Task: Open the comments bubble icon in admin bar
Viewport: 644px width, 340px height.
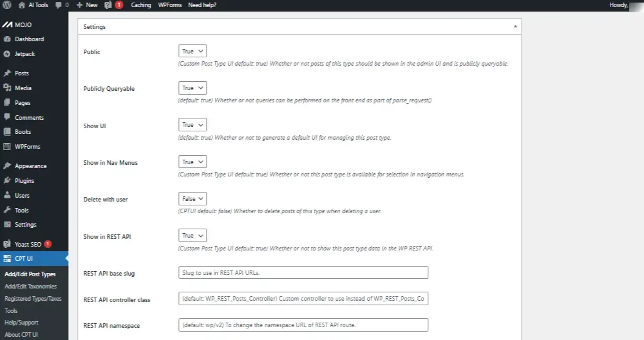Action: 61,5
